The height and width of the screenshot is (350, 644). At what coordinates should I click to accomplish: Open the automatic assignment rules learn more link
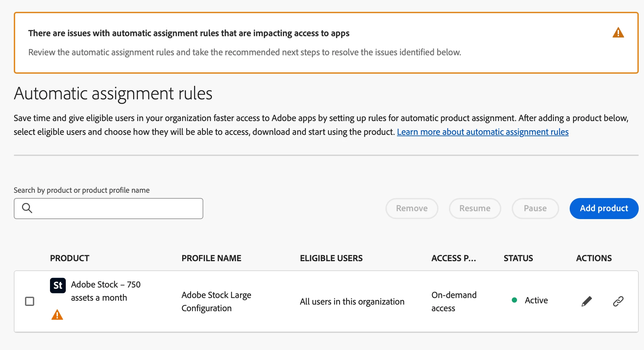[x=483, y=132]
